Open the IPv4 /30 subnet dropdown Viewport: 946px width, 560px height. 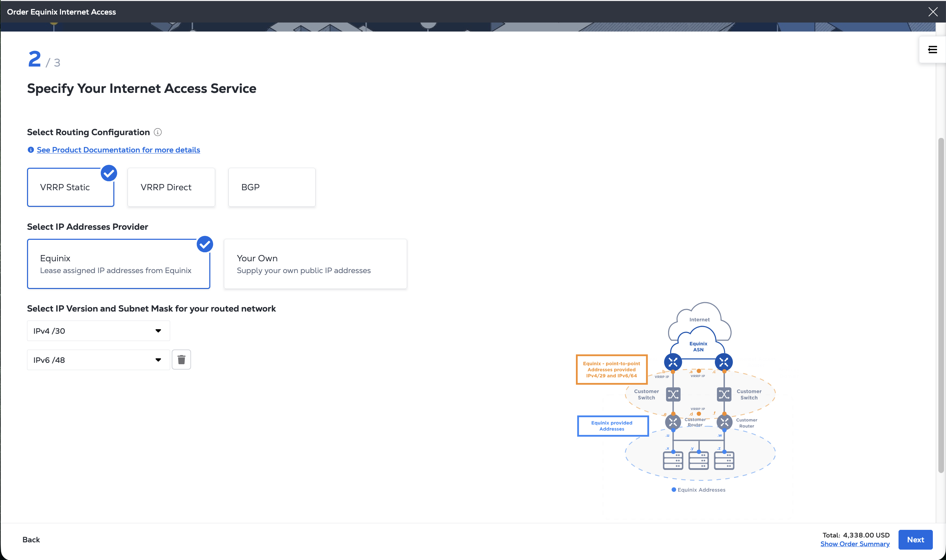pos(98,331)
